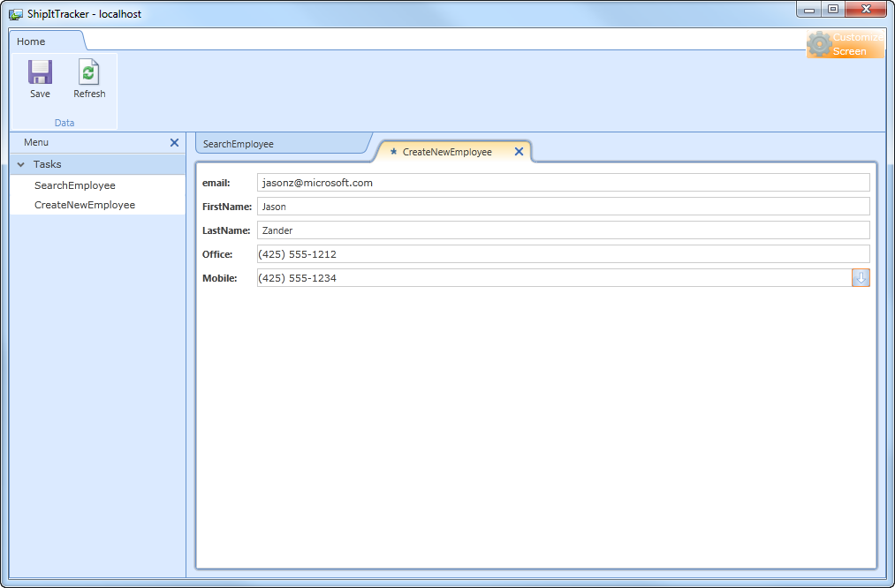This screenshot has width=895, height=588.
Task: Click the maximize icon in the title bar
Action: tap(832, 9)
